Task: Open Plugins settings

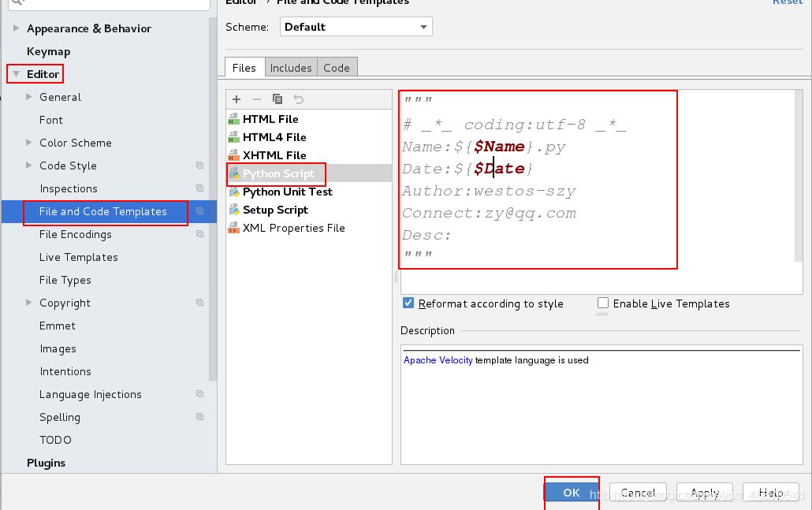Action: 46,463
